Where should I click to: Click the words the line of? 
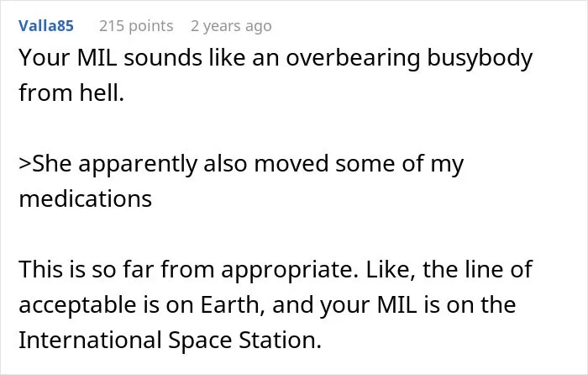(477, 269)
